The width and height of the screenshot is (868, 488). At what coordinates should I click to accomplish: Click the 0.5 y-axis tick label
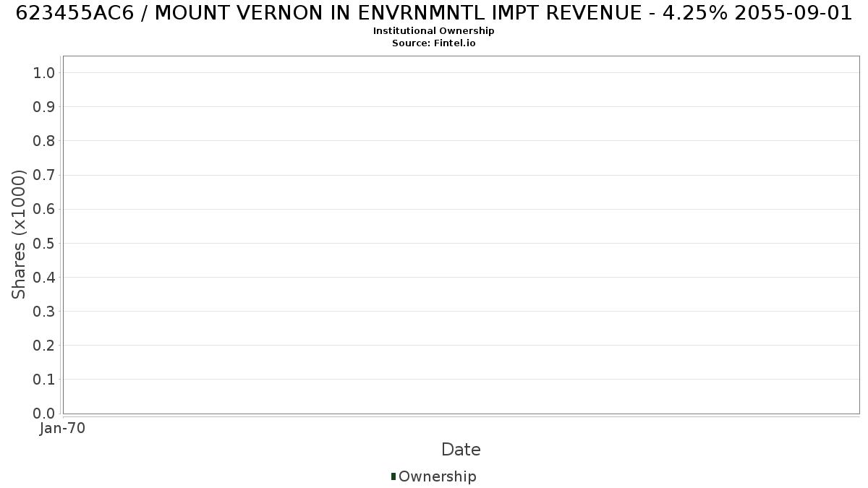(x=44, y=243)
